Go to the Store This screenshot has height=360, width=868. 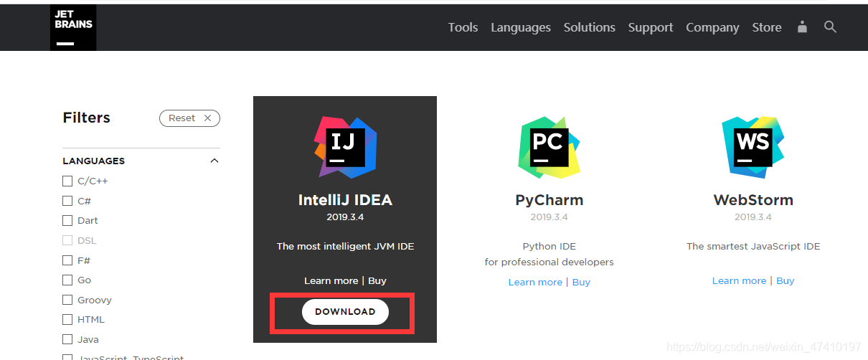click(767, 27)
